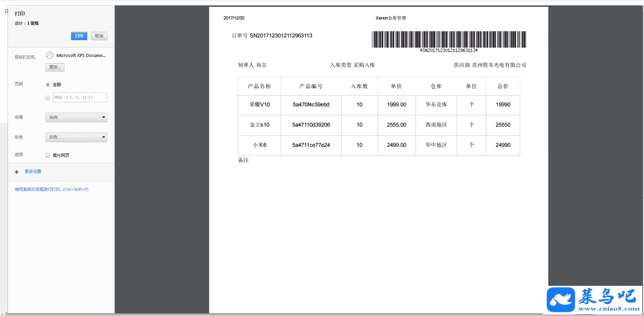Click 更改 to change destination printer

pyautogui.click(x=55, y=67)
